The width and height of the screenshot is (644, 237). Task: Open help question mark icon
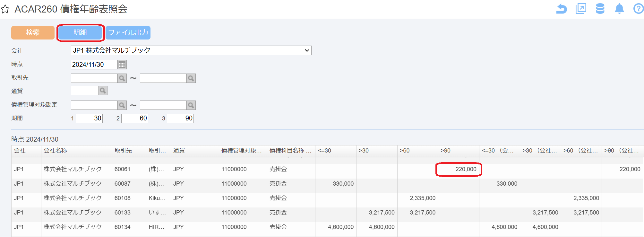(639, 9)
